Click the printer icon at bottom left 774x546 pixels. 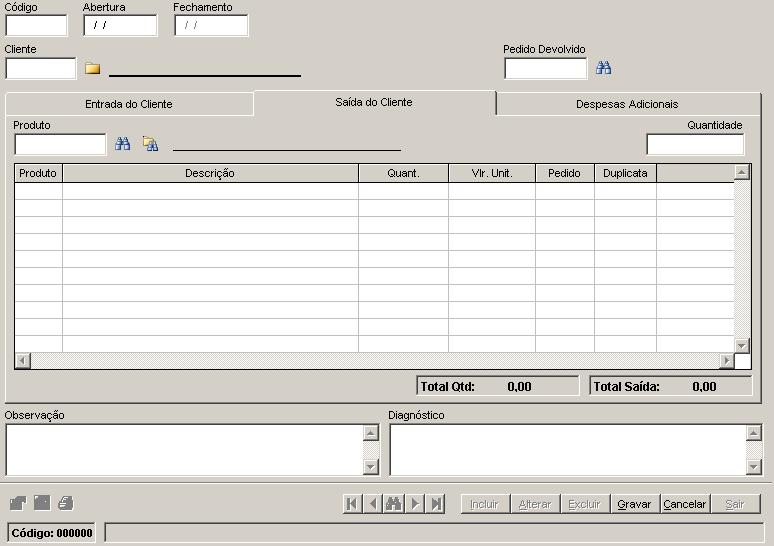point(66,503)
